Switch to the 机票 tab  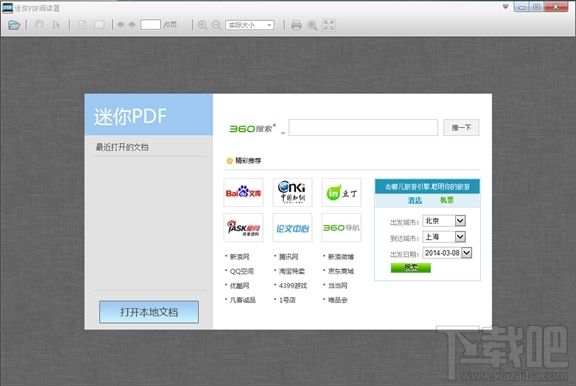[447, 200]
